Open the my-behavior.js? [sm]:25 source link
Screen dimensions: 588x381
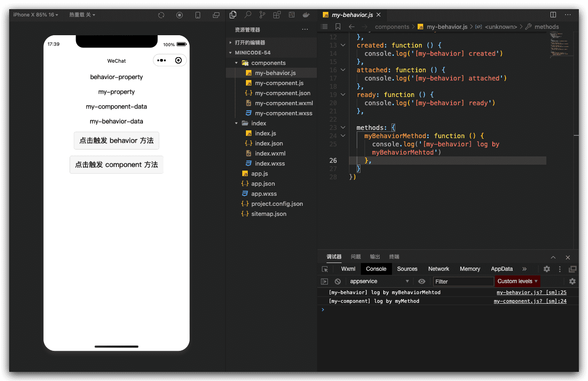coord(531,292)
